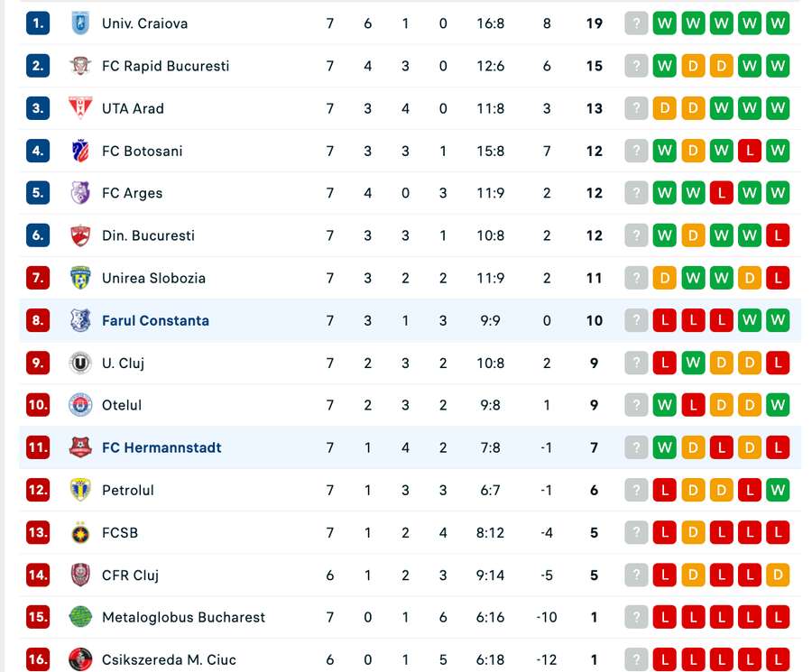Click the FCSB star crest
Viewport: 812px width, 672px height.
(80, 532)
